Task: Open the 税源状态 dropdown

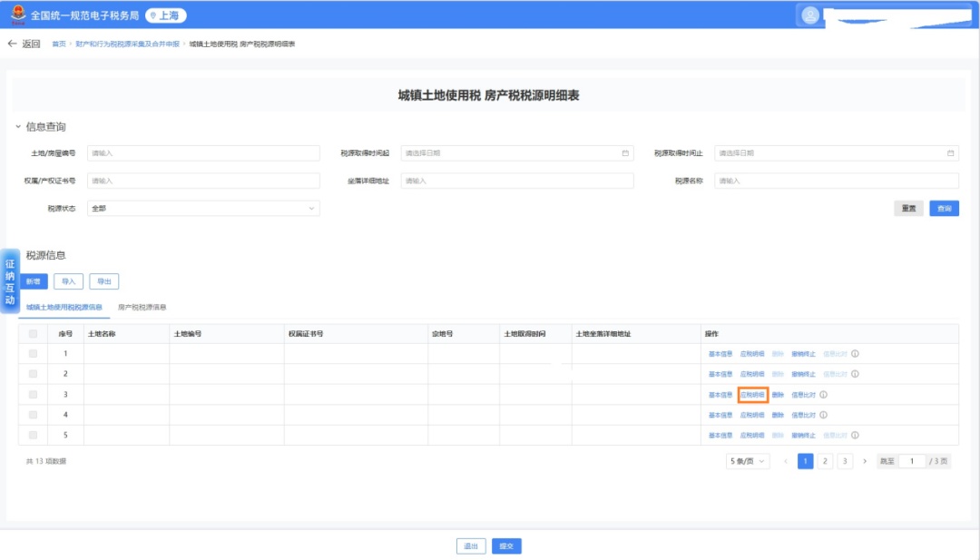Action: pyautogui.click(x=203, y=208)
